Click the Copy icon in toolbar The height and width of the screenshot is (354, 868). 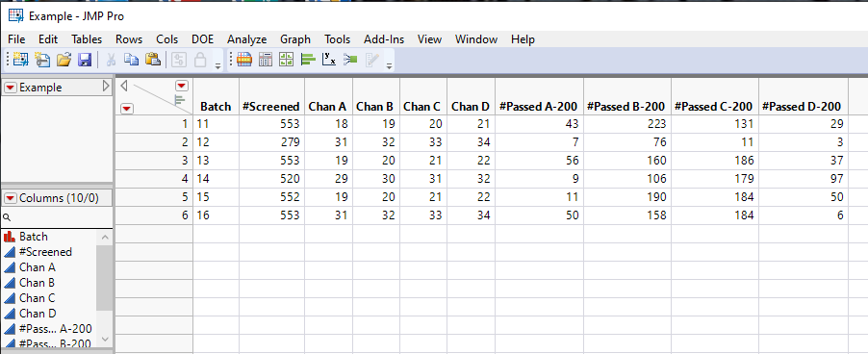pos(131,60)
